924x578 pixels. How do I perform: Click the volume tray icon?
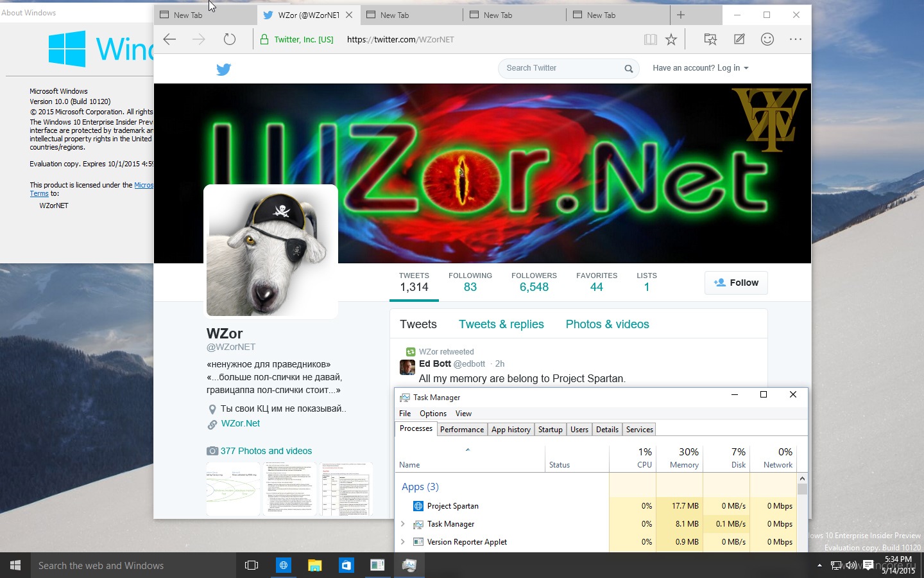(851, 565)
